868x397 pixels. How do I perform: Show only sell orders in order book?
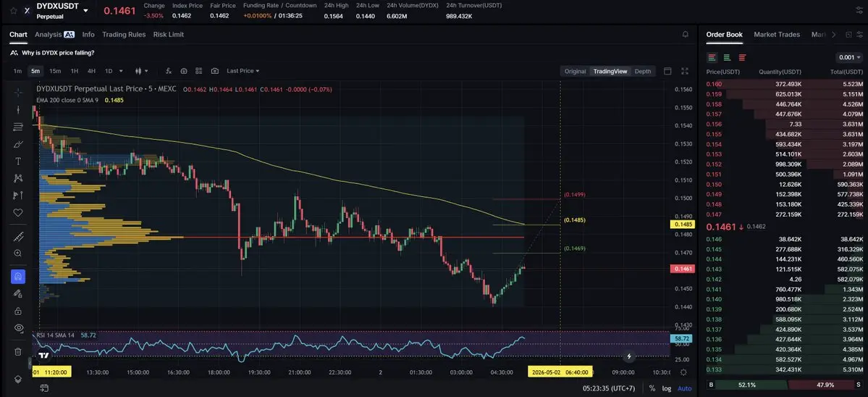coord(742,57)
